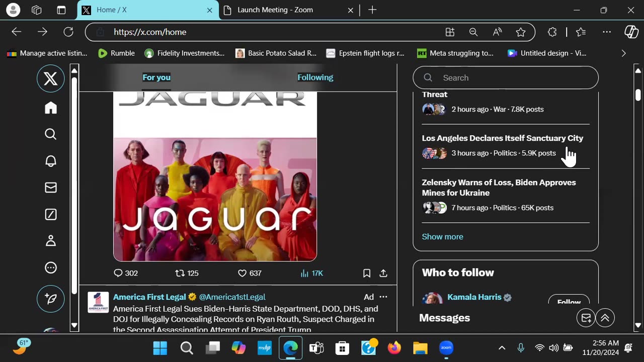Open Rumble bookmark
Screen dimensions: 644x362
117,53
